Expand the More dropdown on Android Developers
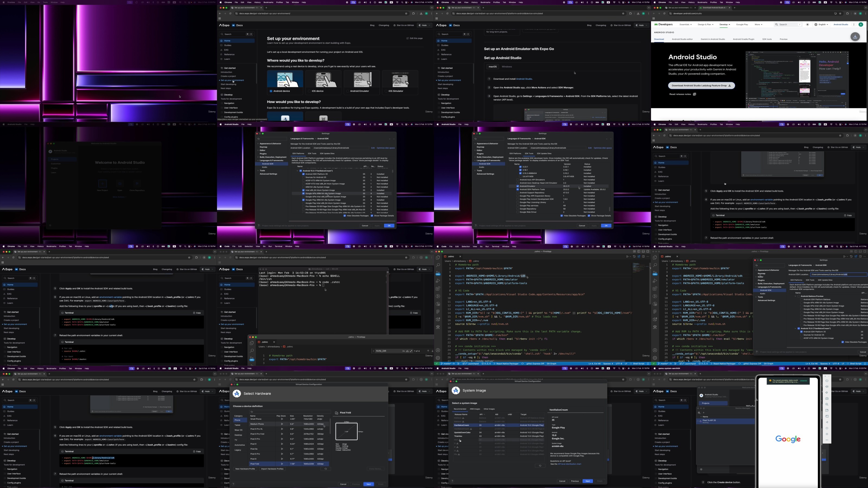Image resolution: width=868 pixels, height=488 pixels. (758, 25)
